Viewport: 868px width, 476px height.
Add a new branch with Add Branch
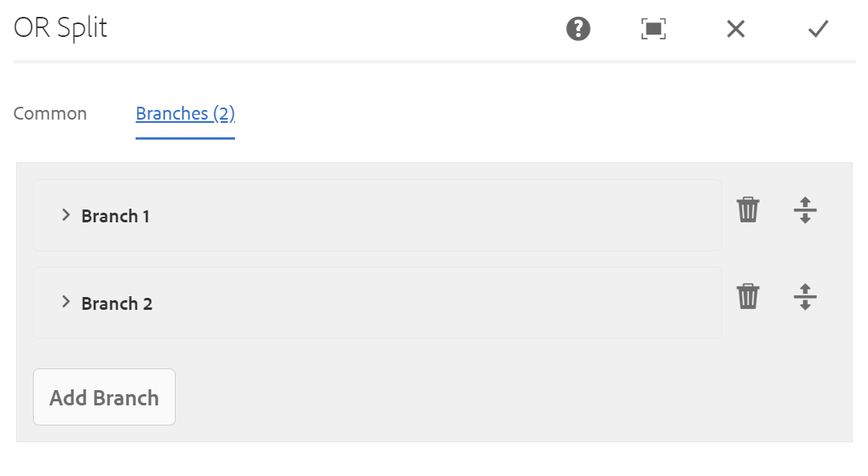pos(104,397)
